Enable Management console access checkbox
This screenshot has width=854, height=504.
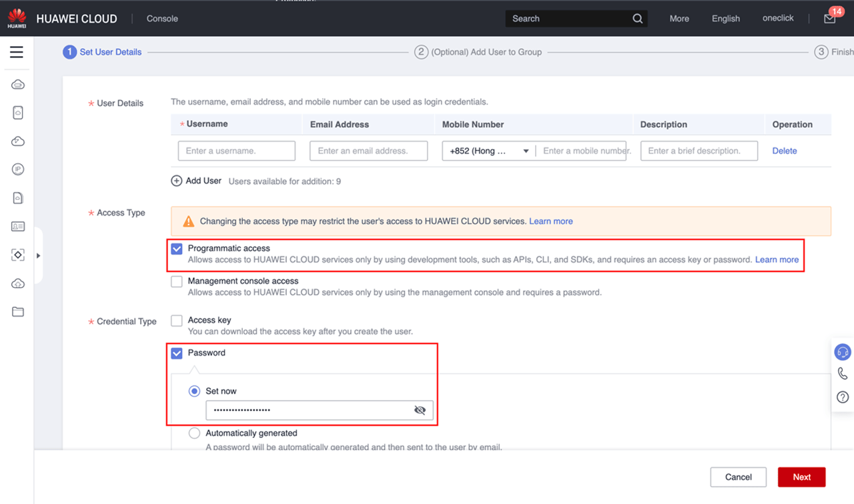[177, 282]
